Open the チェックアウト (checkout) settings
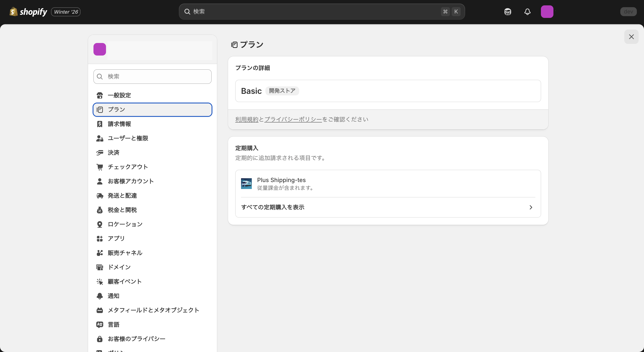 click(x=127, y=167)
